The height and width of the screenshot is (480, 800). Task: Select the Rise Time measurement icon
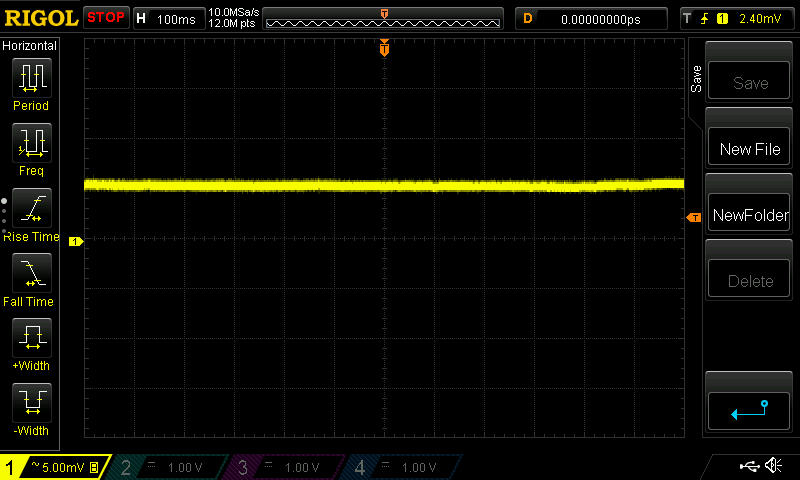(32, 208)
